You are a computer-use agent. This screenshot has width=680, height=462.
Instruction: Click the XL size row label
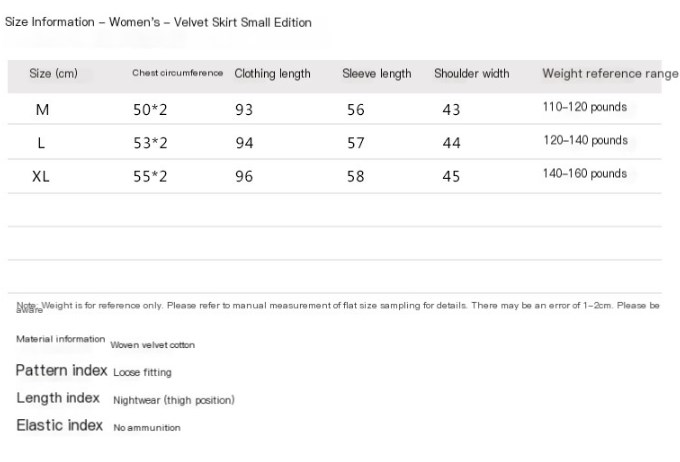41,177
